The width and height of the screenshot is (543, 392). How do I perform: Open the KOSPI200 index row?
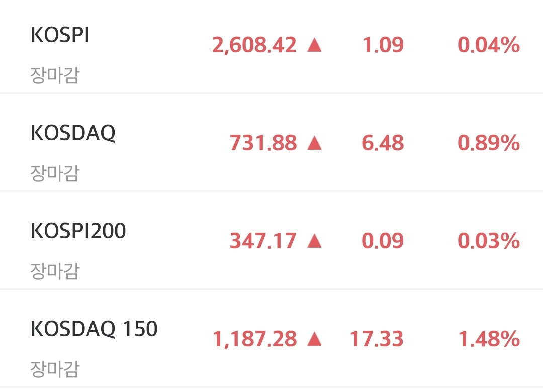point(271,240)
